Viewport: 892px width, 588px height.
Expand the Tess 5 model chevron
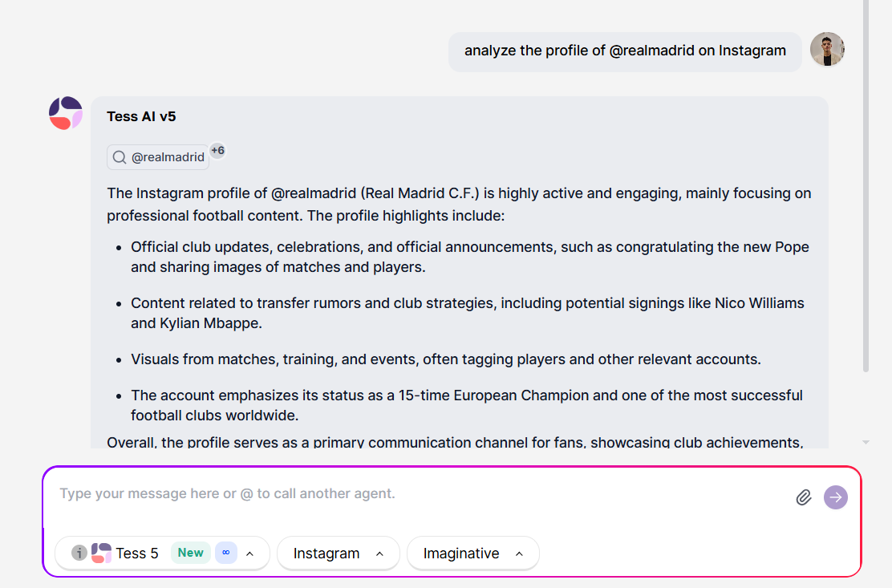(249, 554)
